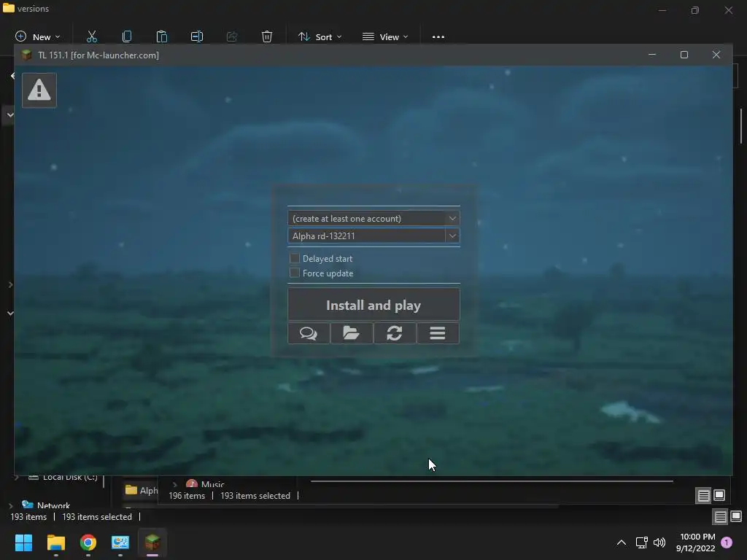This screenshot has height=560, width=747.
Task: Switch outer Explorer to large icons view
Action: pos(736,517)
